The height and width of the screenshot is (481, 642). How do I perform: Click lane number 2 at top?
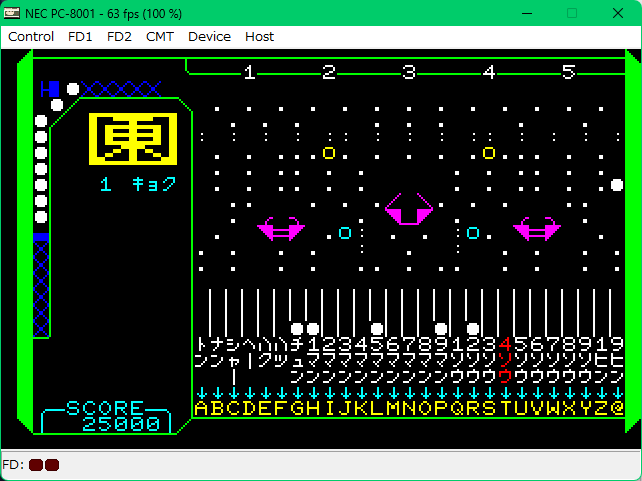(x=329, y=72)
